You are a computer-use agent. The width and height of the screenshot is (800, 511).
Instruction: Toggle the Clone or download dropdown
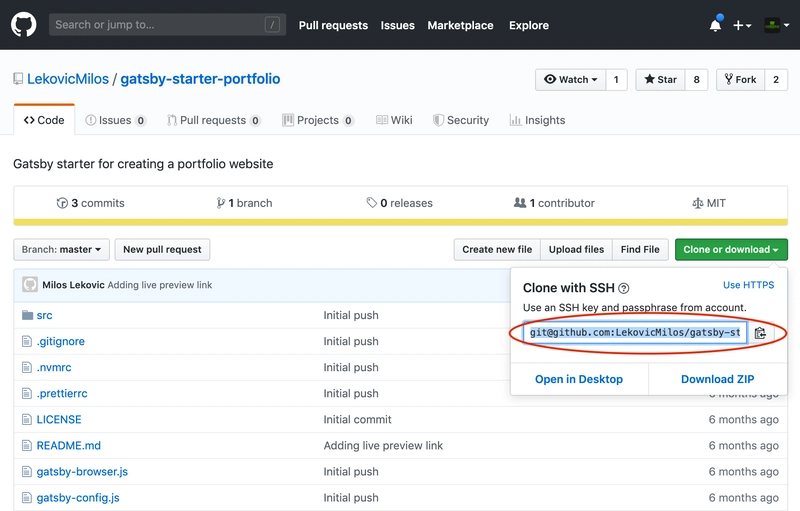[x=731, y=249]
